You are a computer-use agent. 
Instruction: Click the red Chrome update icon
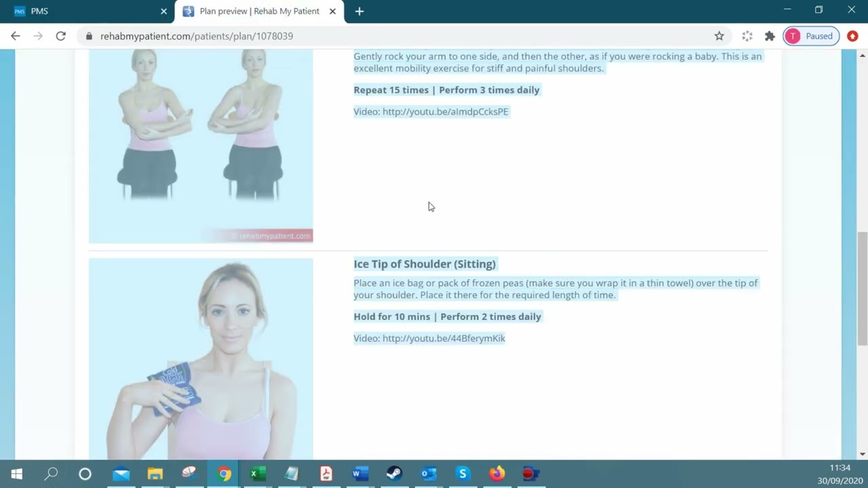coord(852,36)
